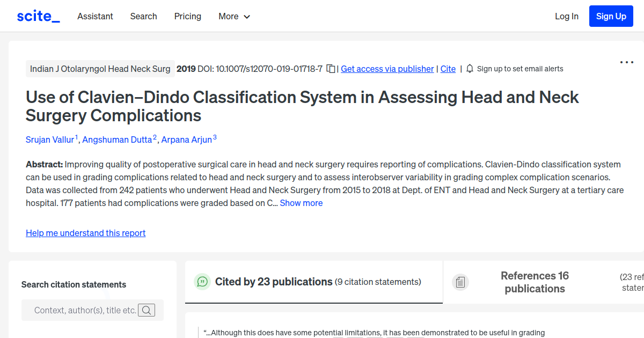Open author profile for Srujan Vallur
Viewport: 644px width, 338px height.
coord(50,139)
